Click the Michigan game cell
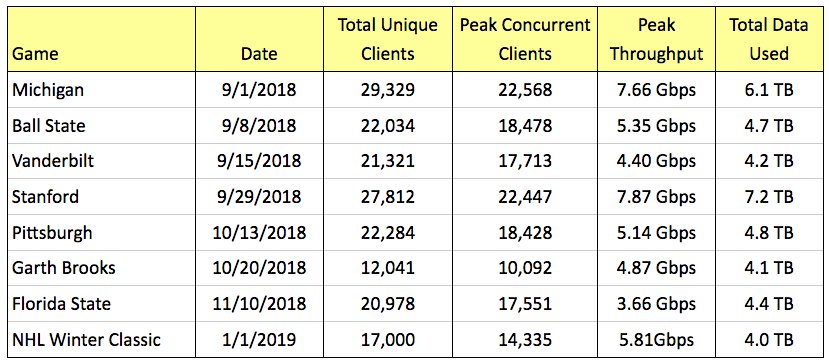The height and width of the screenshot is (363, 829). point(101,90)
